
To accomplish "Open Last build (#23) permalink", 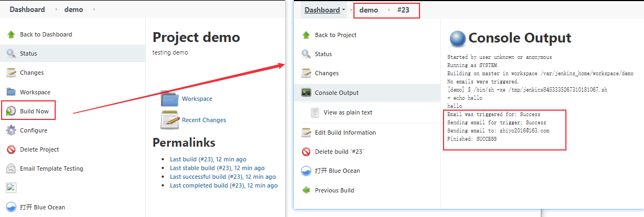I will [208, 159].
